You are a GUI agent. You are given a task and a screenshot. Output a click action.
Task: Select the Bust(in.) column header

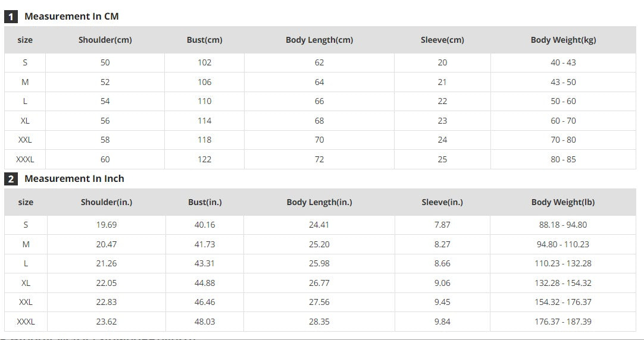[x=205, y=203]
